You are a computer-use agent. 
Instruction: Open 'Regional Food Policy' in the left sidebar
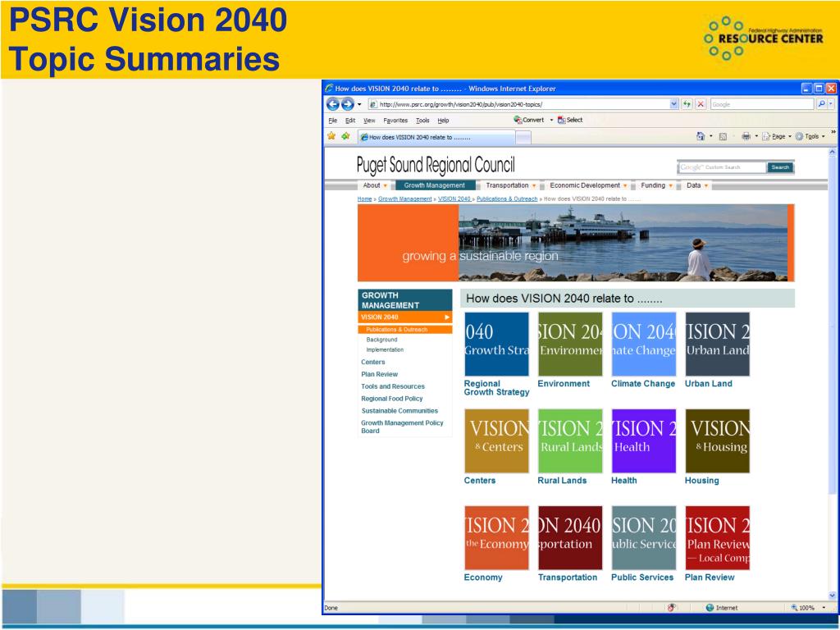(391, 399)
